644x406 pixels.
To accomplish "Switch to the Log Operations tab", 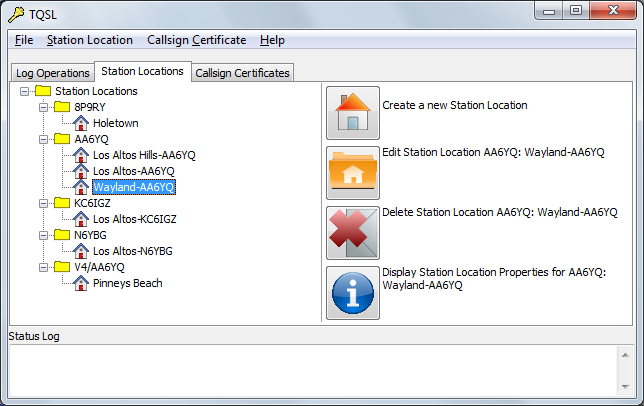I will [x=52, y=73].
